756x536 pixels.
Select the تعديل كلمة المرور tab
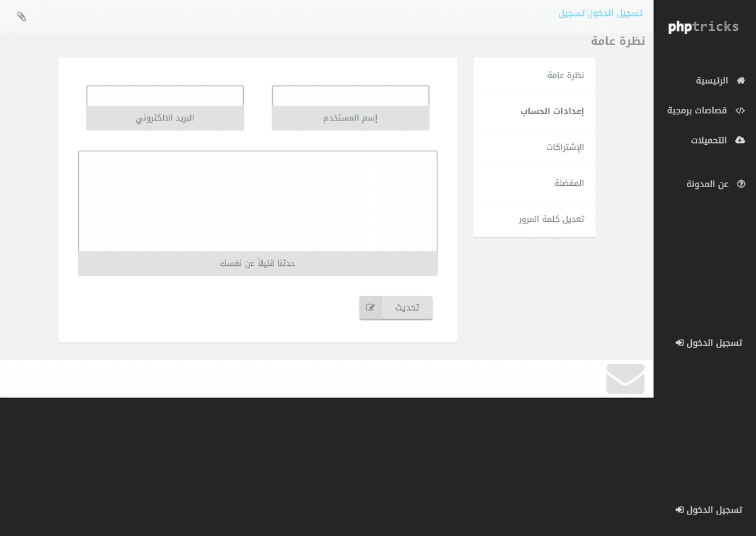click(534, 219)
